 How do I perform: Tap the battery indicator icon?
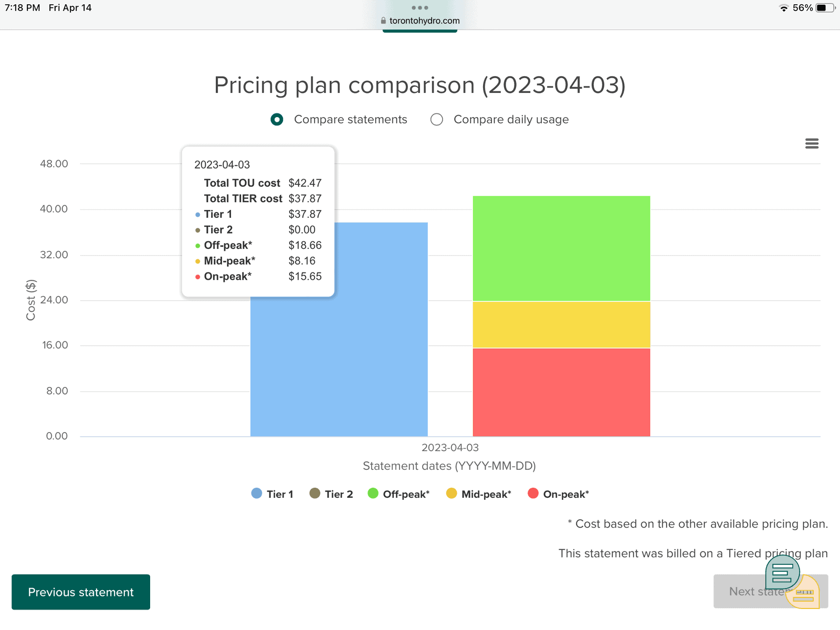click(824, 8)
